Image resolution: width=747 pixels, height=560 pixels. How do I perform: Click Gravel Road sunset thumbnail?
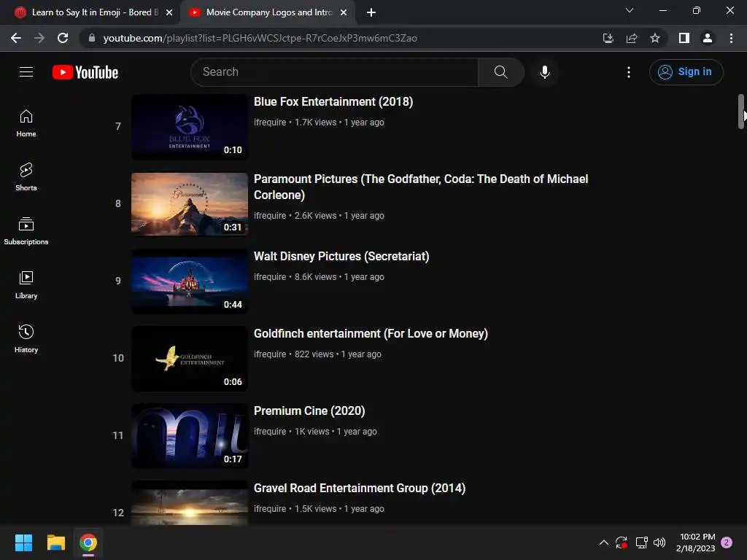(x=190, y=503)
